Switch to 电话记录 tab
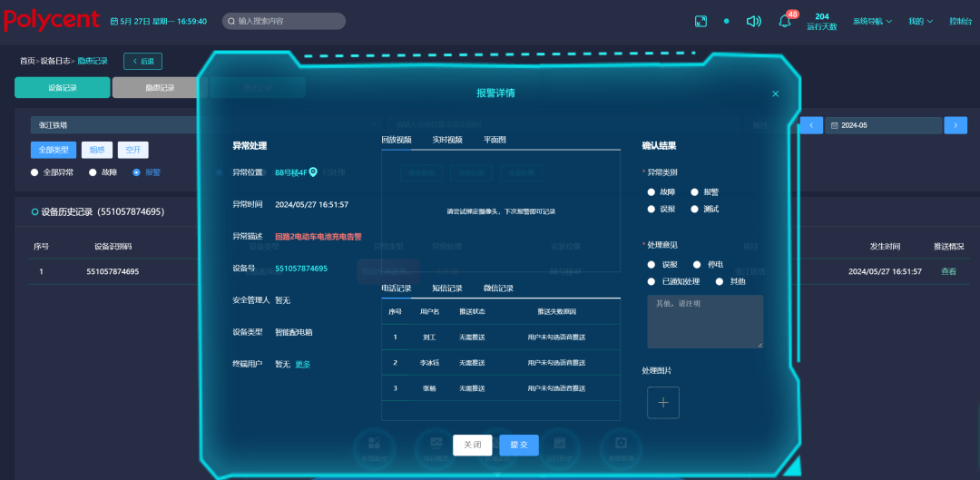Screen dimensions: 980x480 [397, 289]
